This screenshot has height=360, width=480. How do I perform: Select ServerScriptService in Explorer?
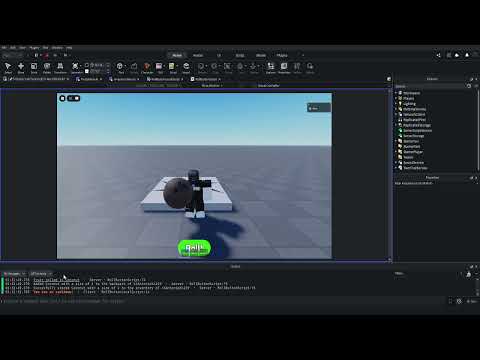(x=417, y=130)
